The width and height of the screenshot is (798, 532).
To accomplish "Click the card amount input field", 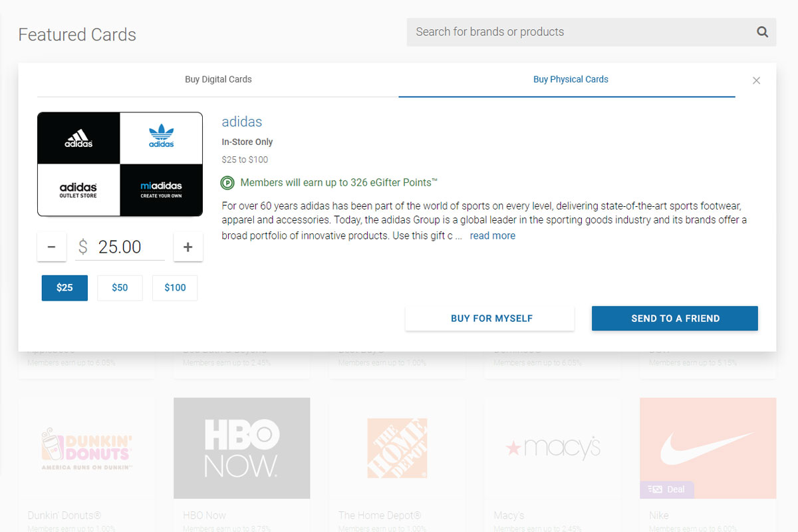I will (x=120, y=247).
